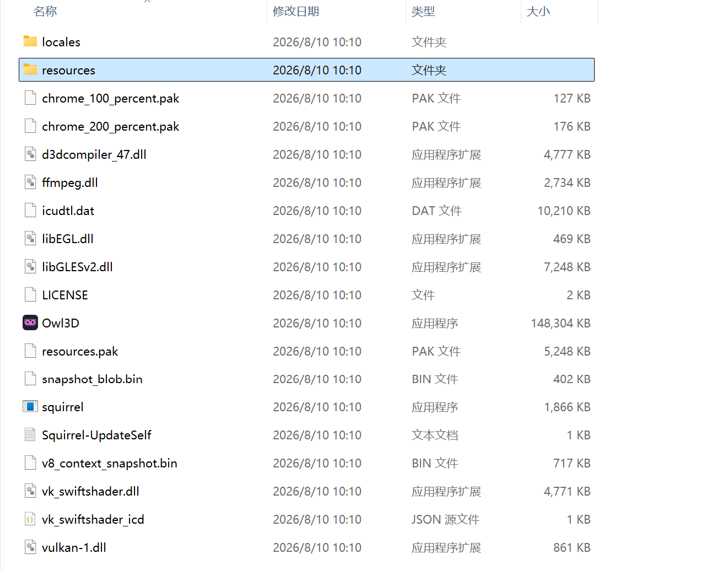Click the 7,248 KB size of libGLESv2.dll

(x=567, y=267)
